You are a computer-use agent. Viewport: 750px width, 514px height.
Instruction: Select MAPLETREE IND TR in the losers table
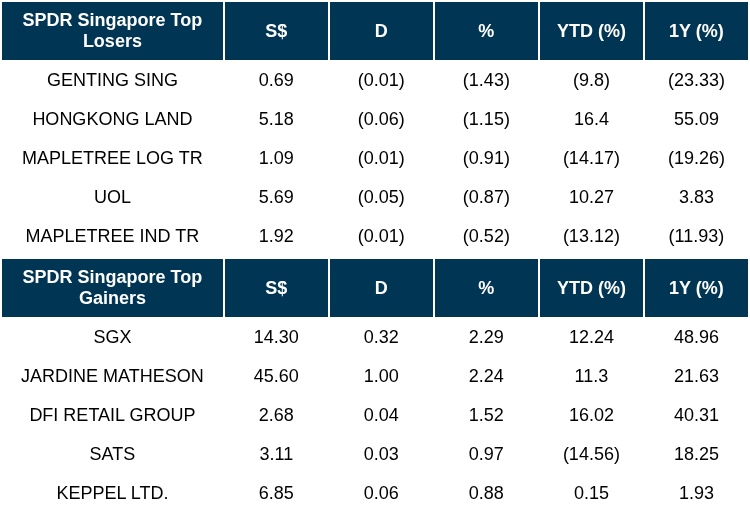pyautogui.click(x=112, y=236)
